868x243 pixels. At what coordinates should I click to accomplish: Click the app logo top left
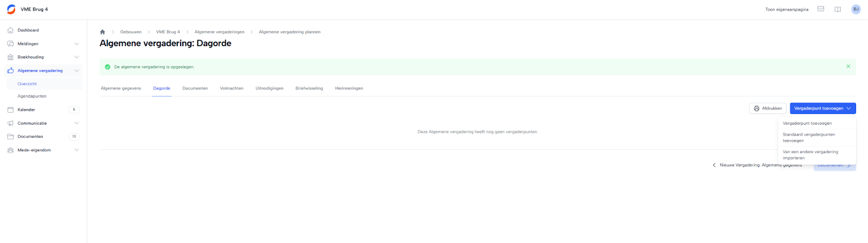pyautogui.click(x=11, y=9)
